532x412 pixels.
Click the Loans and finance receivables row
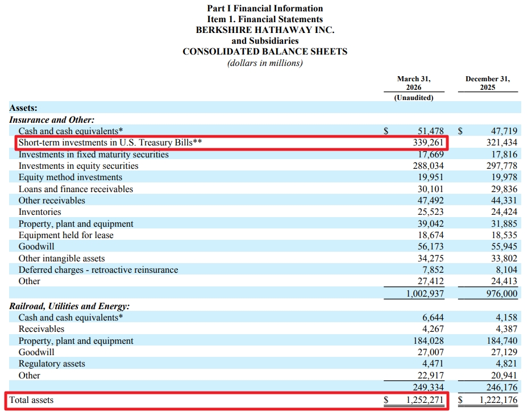point(265,189)
